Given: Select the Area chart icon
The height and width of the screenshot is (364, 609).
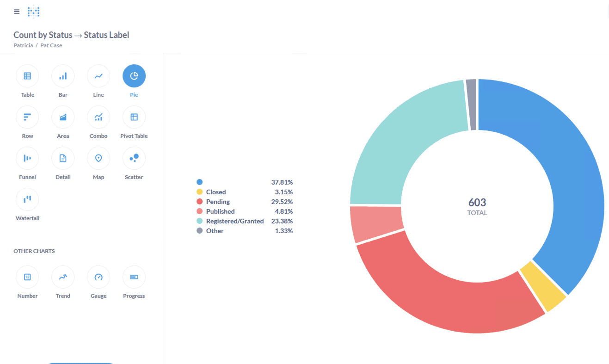Looking at the screenshot, I should coord(63,117).
